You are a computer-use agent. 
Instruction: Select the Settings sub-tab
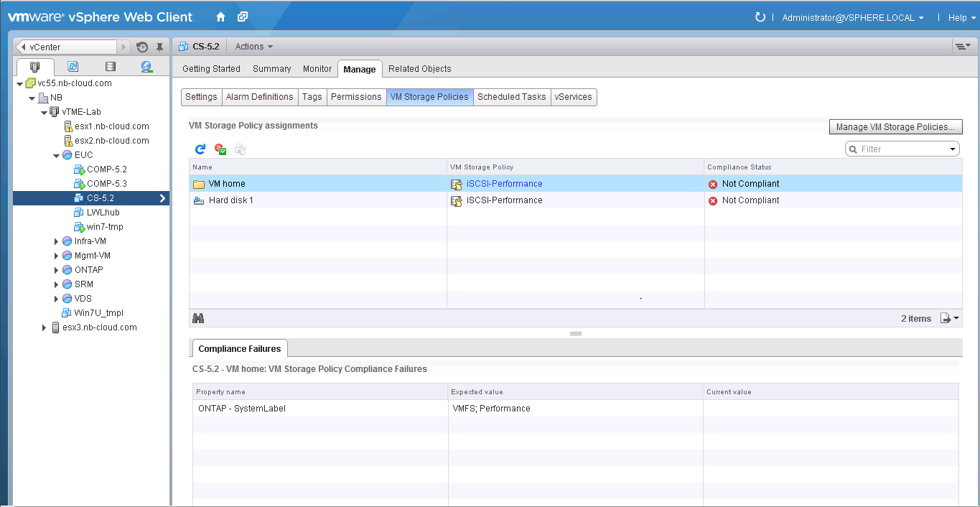click(201, 97)
